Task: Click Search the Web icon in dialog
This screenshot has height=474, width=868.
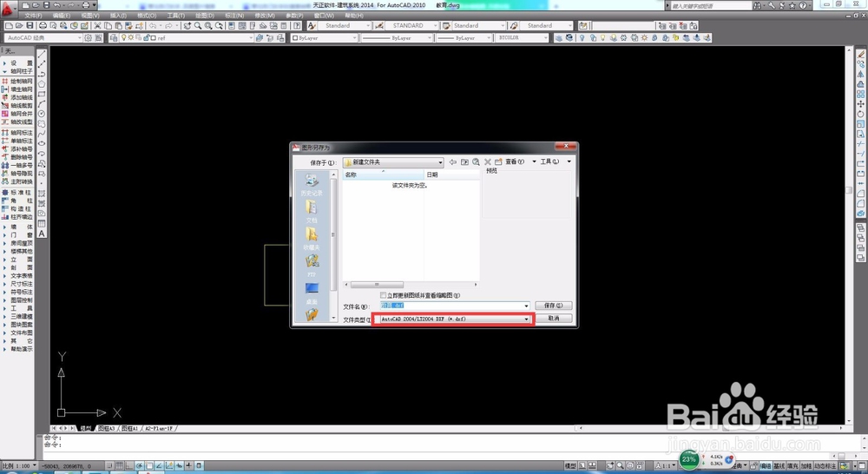Action: pyautogui.click(x=476, y=161)
